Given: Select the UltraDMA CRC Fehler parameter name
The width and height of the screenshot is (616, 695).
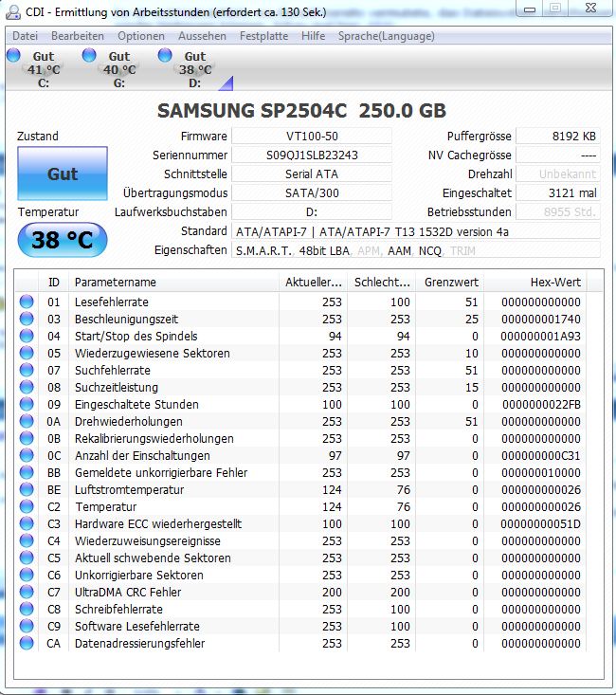Looking at the screenshot, I should [x=128, y=593].
